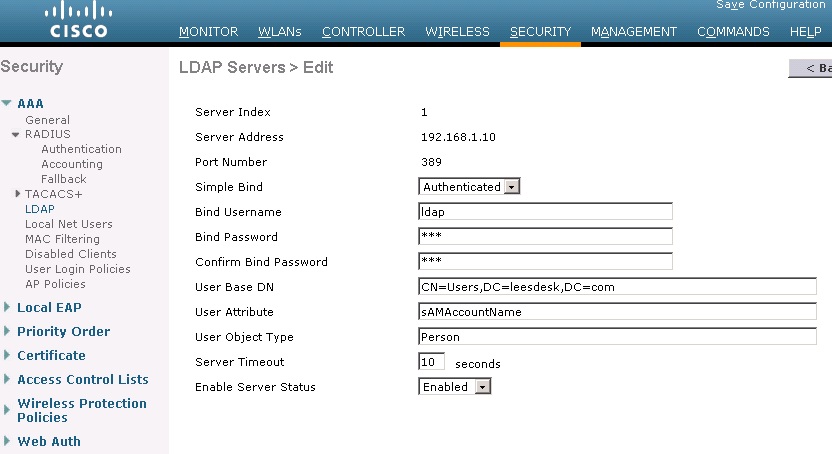Expand the Priority Order section

click(7, 332)
